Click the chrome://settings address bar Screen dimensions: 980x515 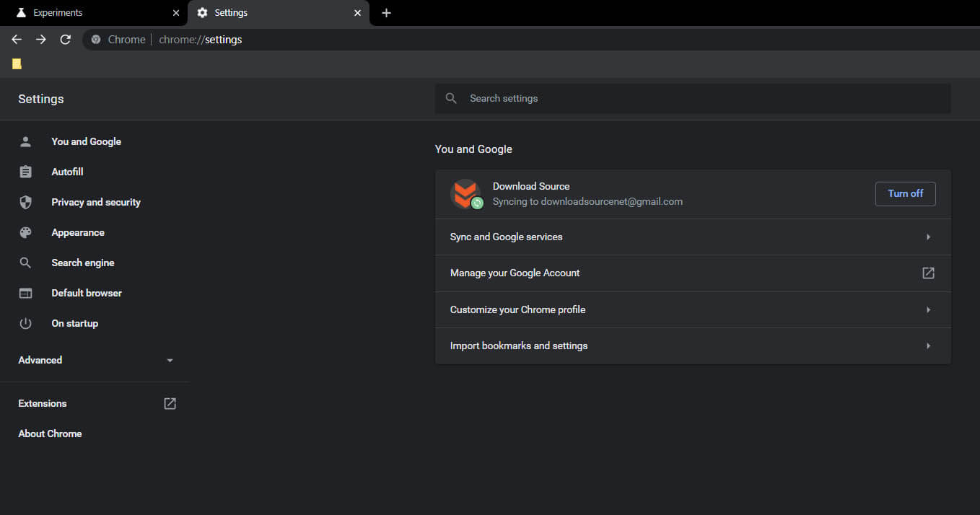(531, 40)
